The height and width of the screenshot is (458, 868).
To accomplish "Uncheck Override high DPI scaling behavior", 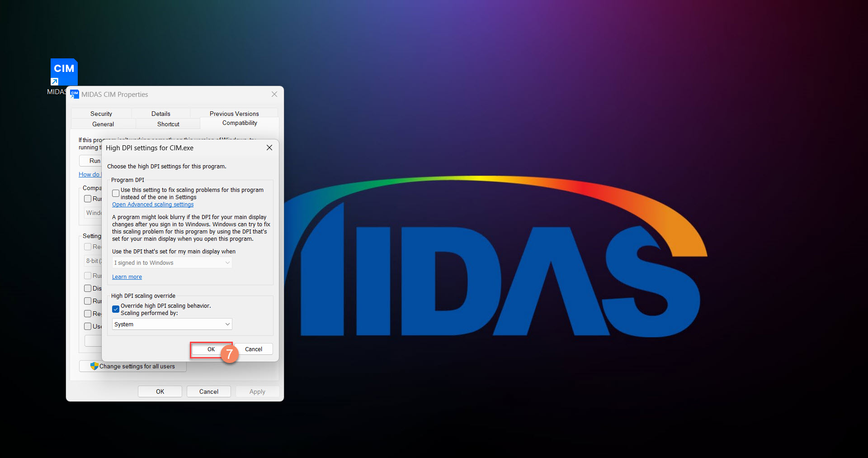I will pyautogui.click(x=116, y=309).
